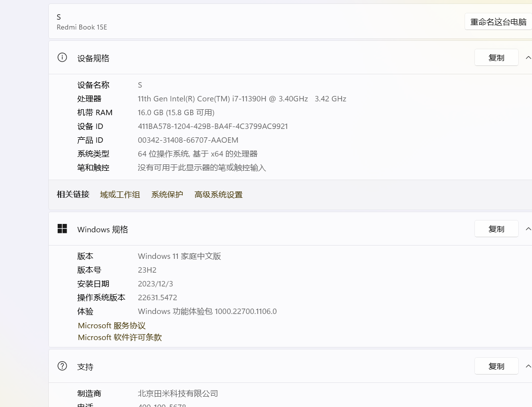
Task: Click the 体验 label
Action: tap(85, 312)
